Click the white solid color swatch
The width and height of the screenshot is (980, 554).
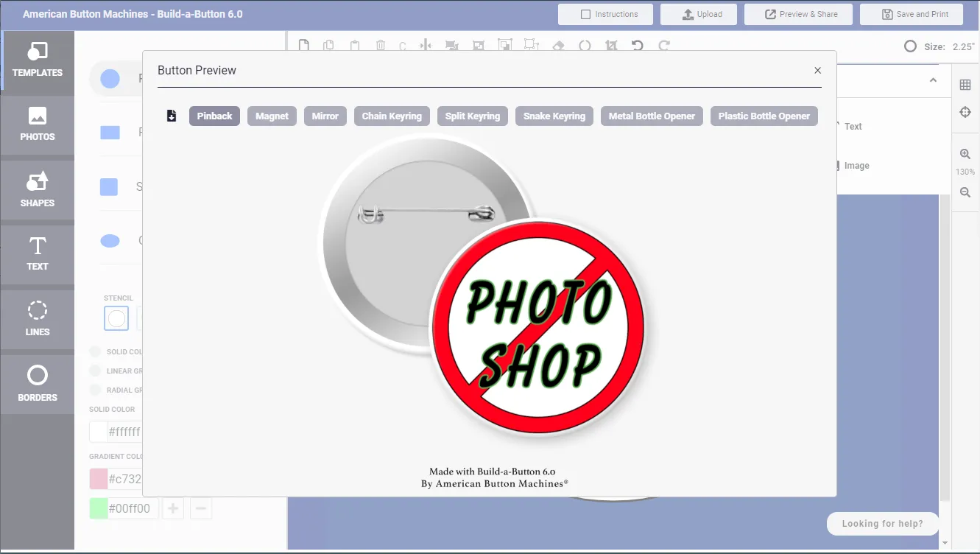pyautogui.click(x=99, y=432)
